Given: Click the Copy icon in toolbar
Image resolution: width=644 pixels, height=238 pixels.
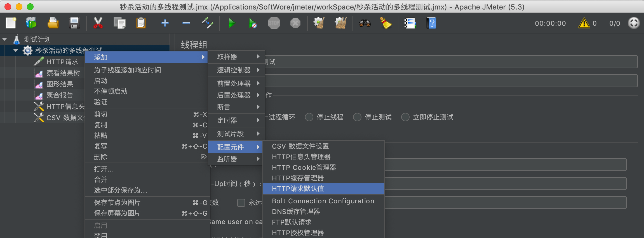Looking at the screenshot, I should 120,23.
